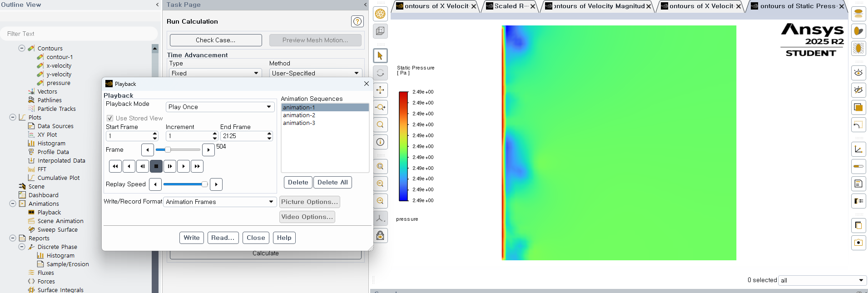Select the pointer arrow tool in toolbar
The height and width of the screenshot is (293, 868).
point(380,56)
